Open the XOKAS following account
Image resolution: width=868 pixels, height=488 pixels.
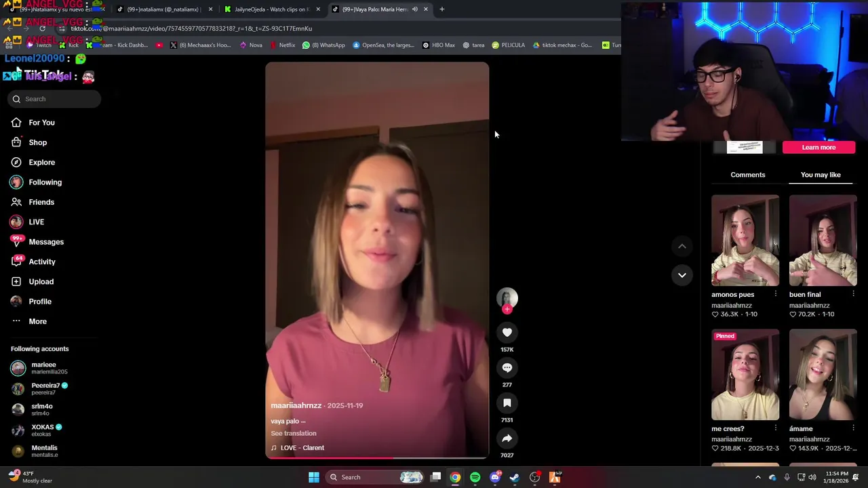click(x=37, y=430)
